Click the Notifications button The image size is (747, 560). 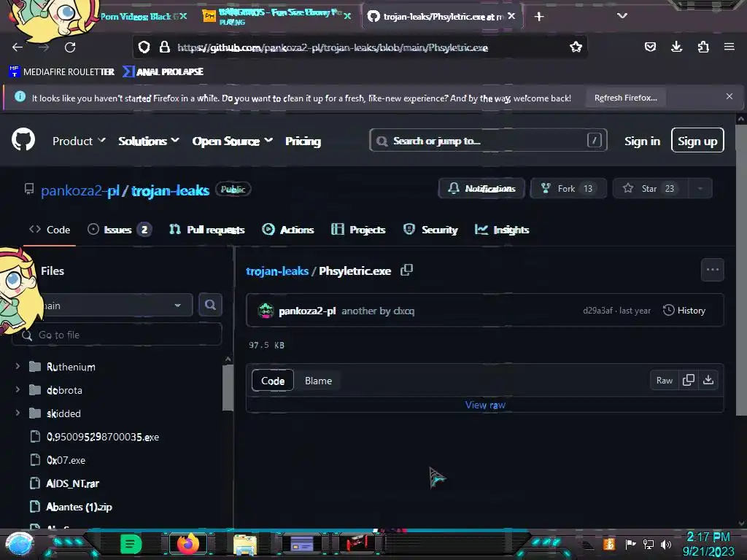tap(481, 188)
